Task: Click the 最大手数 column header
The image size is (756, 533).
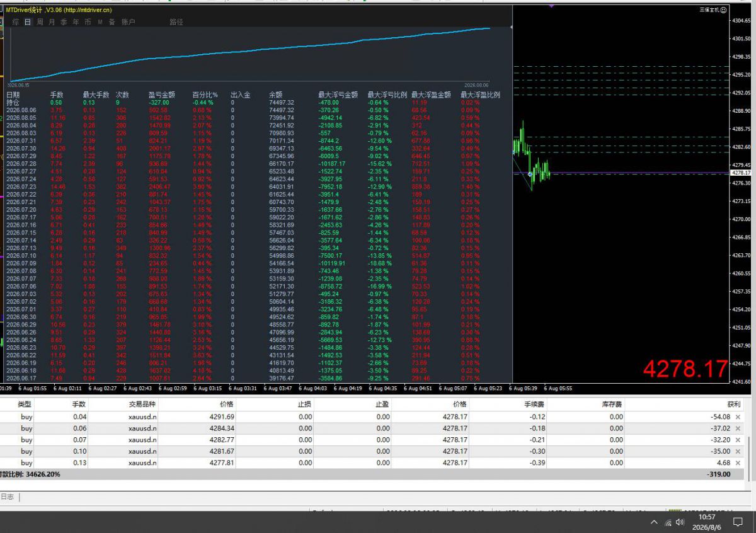Action: tap(96, 95)
